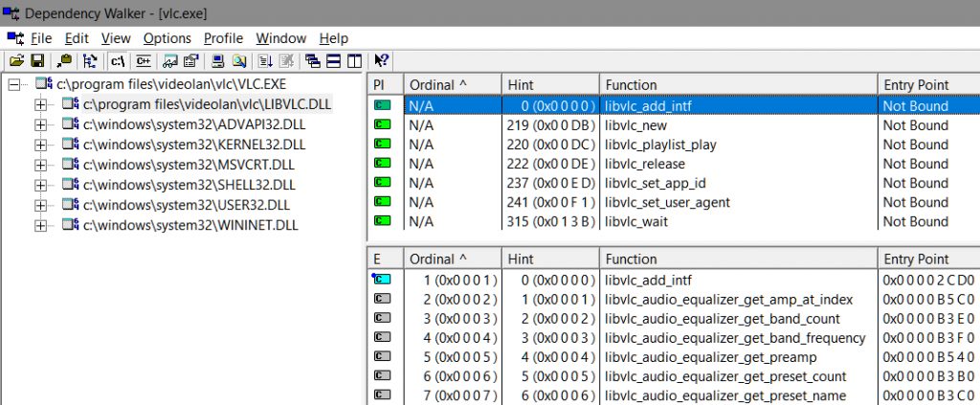The height and width of the screenshot is (405, 980).
Task: Open the File menu
Action: coord(41,38)
